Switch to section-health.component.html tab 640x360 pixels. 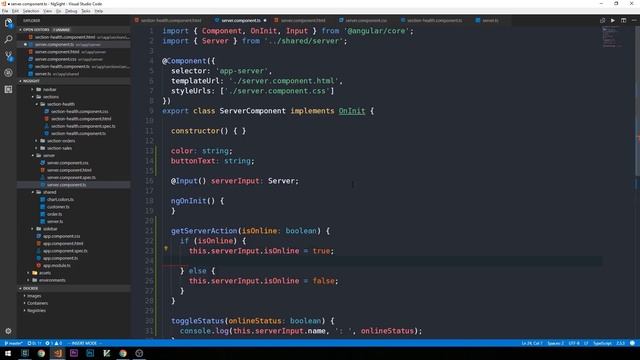[171, 20]
